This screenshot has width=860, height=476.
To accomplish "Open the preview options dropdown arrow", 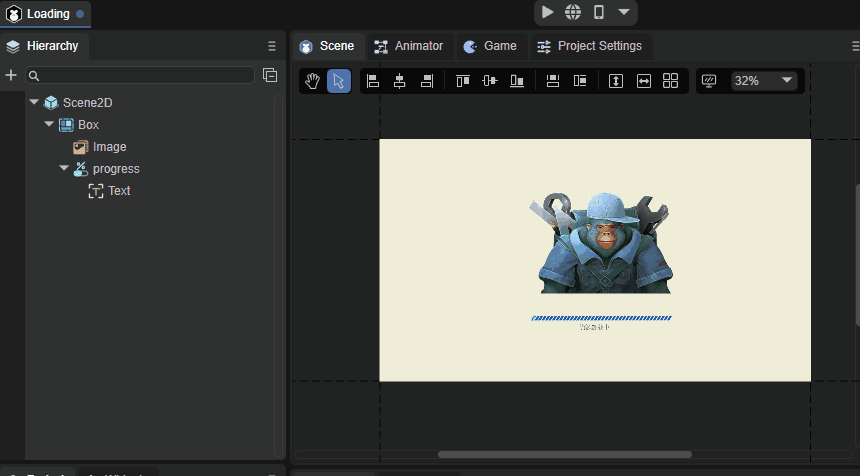I will click(x=624, y=12).
